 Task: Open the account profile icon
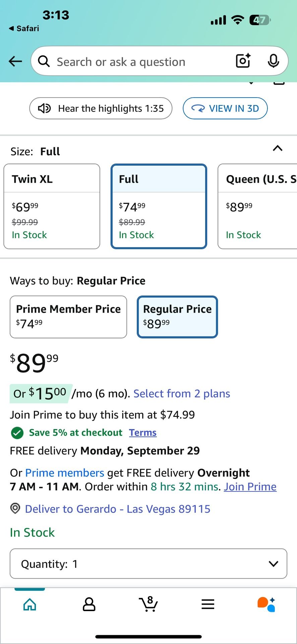coord(89,604)
